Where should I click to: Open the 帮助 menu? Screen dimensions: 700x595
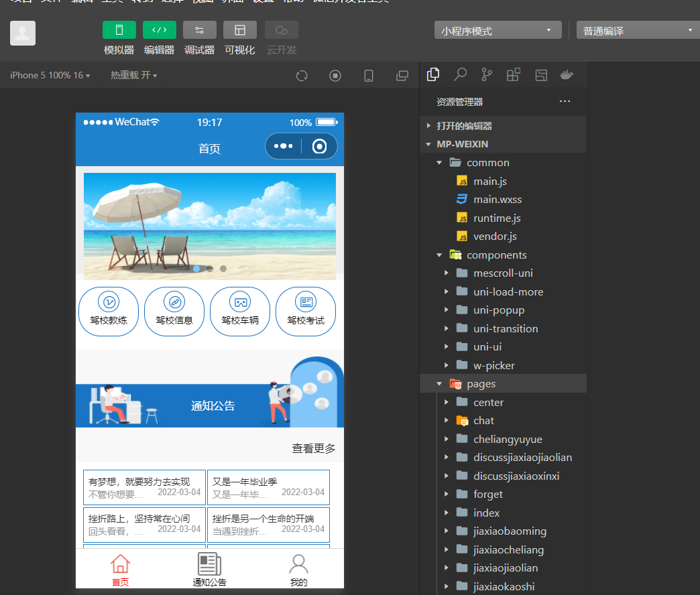pos(293,2)
